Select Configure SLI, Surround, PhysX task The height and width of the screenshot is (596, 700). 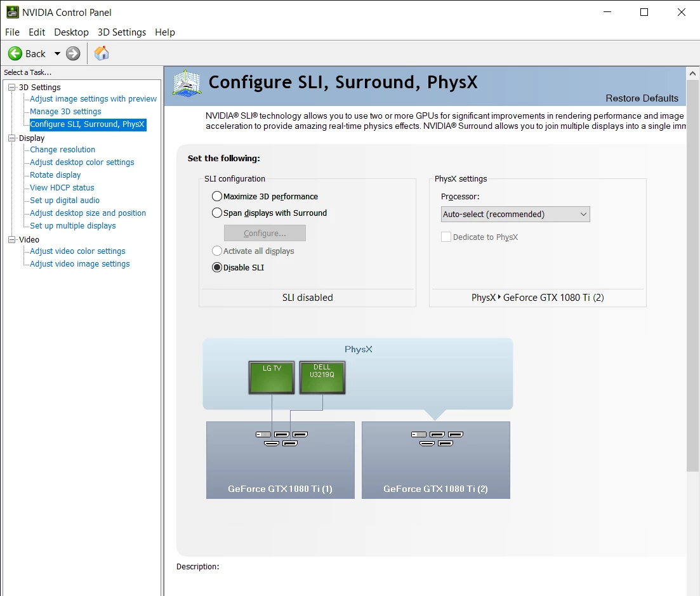click(88, 124)
